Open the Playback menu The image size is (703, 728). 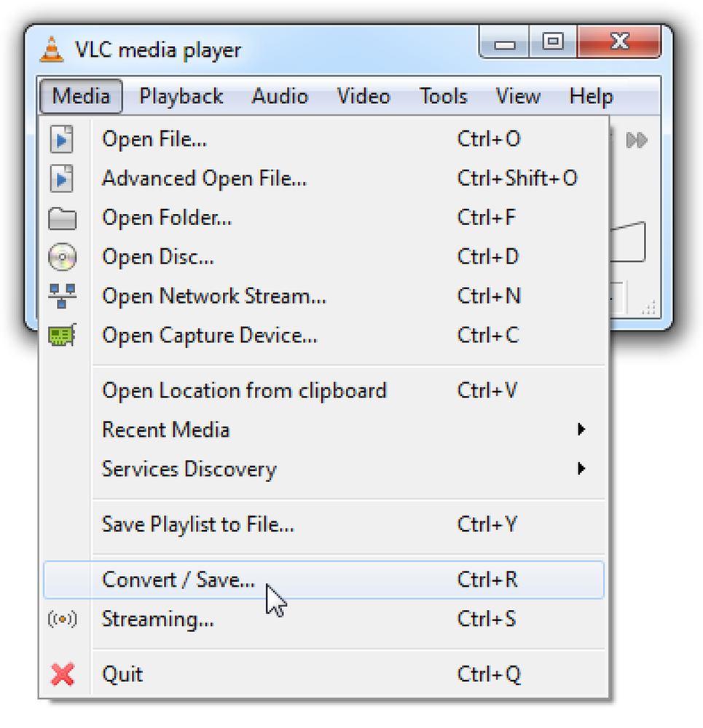(181, 97)
